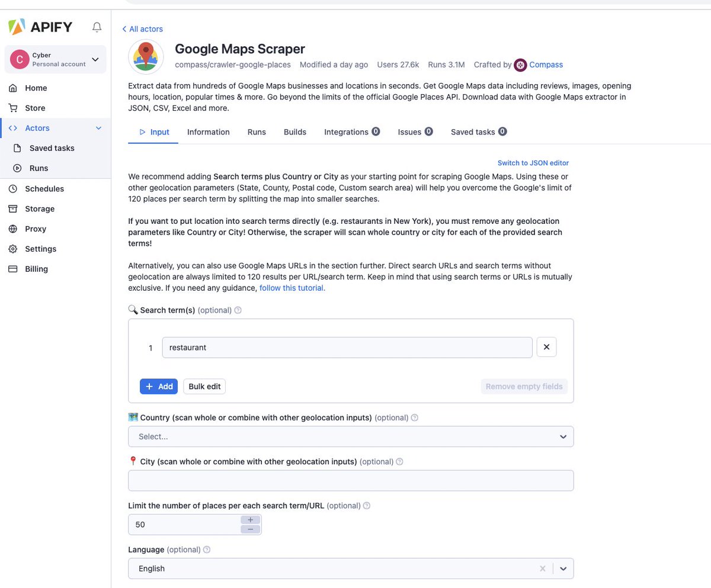This screenshot has height=588, width=711.
Task: Click the City help icon
Action: (x=400, y=462)
